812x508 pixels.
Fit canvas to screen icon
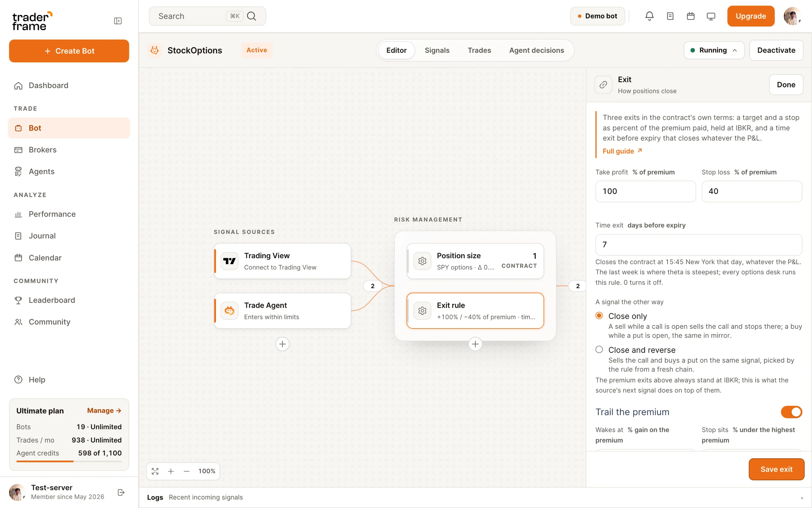pos(155,471)
